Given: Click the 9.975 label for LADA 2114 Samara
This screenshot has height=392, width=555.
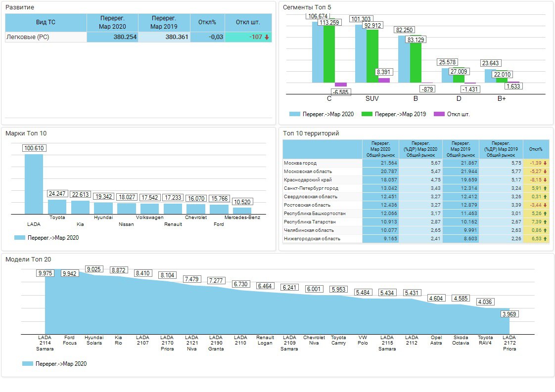Looking at the screenshot, I should click(46, 273).
